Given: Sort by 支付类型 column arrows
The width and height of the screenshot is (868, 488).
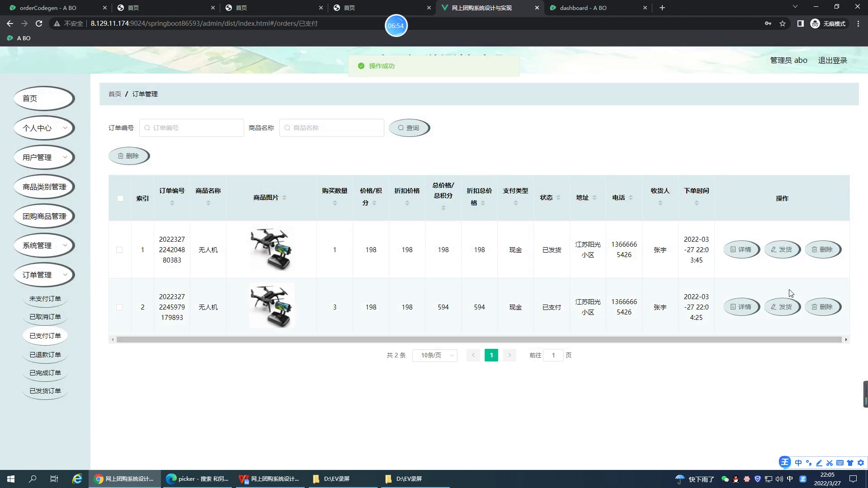Looking at the screenshot, I should 515,203.
